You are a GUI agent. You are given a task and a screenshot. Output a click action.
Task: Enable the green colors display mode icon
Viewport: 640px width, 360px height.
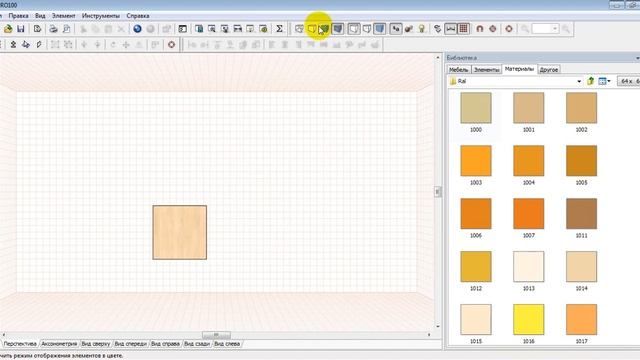[x=324, y=29]
